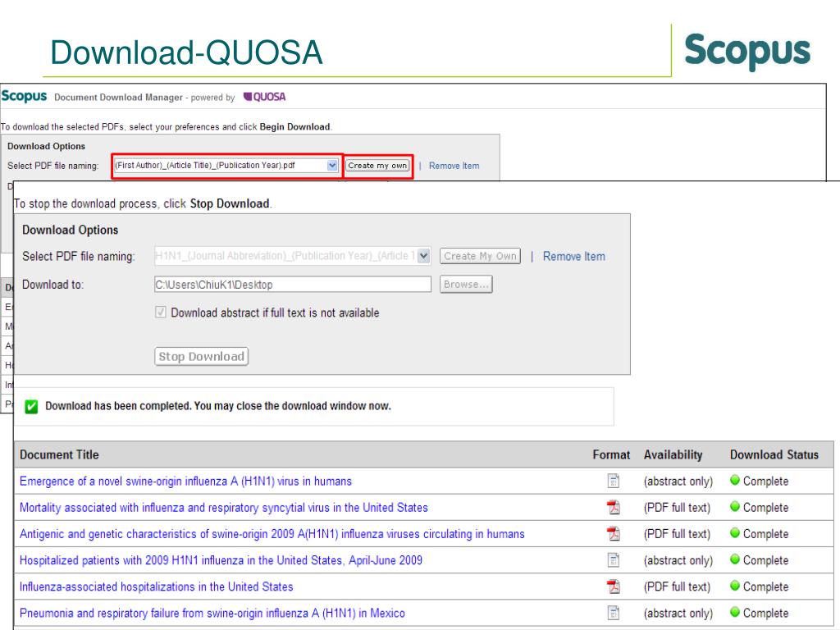Image resolution: width=840 pixels, height=630 pixels.
Task: Open Influenza-associated hospitalizations in the United States
Action: point(157,587)
